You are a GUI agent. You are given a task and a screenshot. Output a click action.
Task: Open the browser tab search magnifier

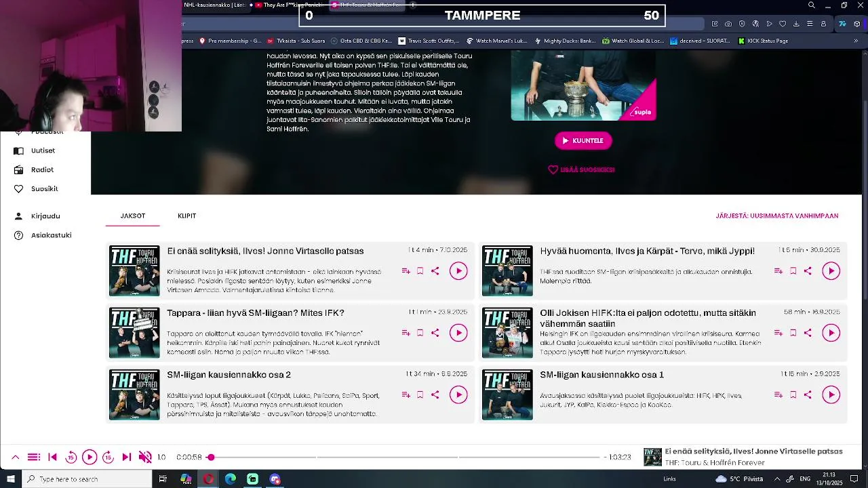[812, 5]
